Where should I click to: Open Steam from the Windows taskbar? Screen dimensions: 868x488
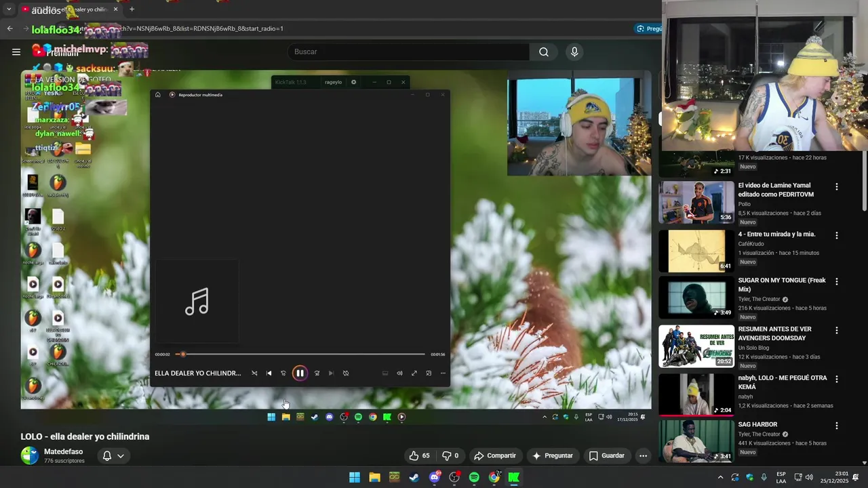point(414,477)
